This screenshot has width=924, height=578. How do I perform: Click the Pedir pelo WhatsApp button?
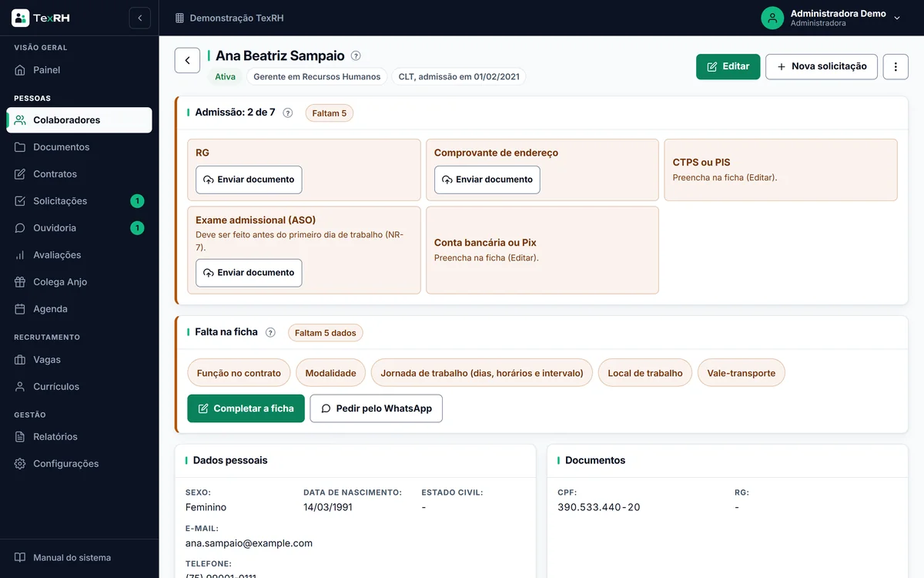click(x=377, y=408)
